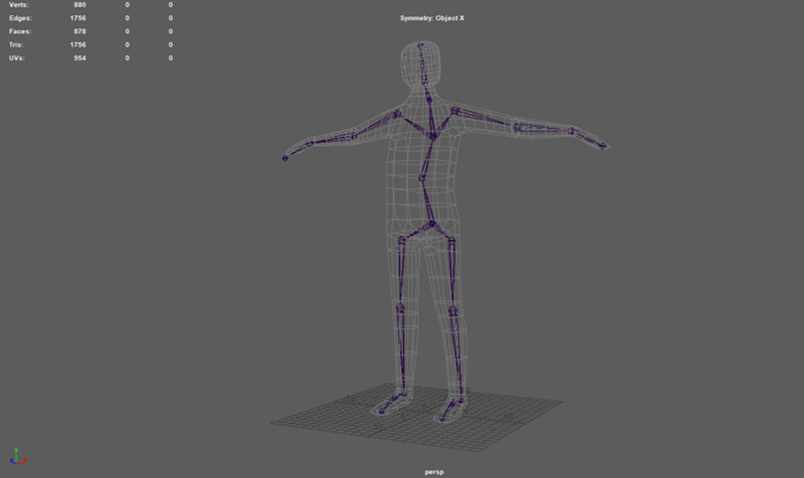Click the 'Symmetry: Object X' heads-up text
This screenshot has width=804, height=478.
click(432, 18)
